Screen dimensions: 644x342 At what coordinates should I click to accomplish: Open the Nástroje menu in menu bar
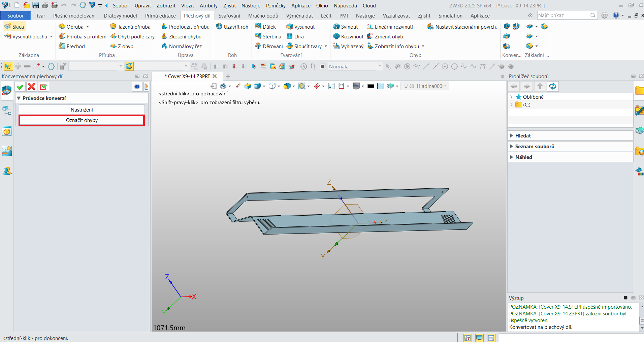(251, 5)
